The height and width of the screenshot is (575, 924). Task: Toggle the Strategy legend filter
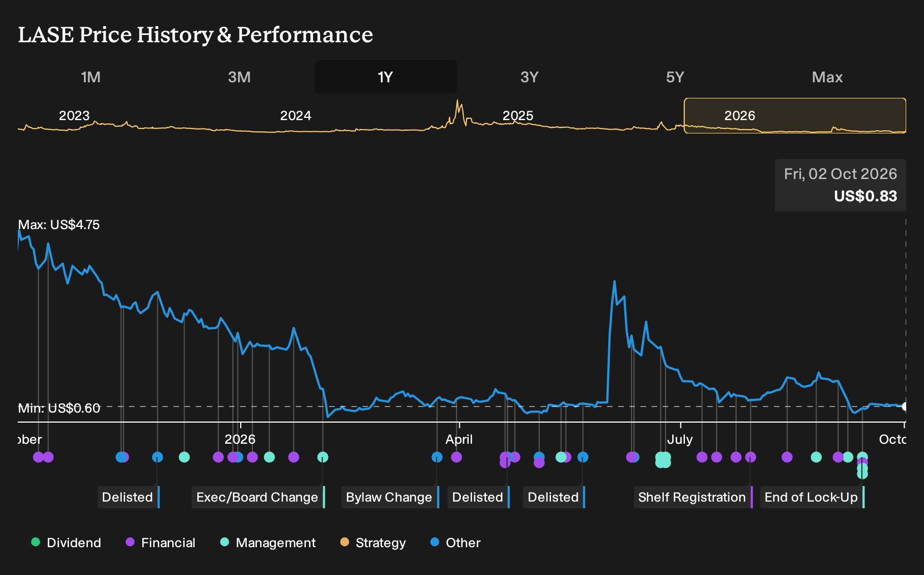point(373,543)
